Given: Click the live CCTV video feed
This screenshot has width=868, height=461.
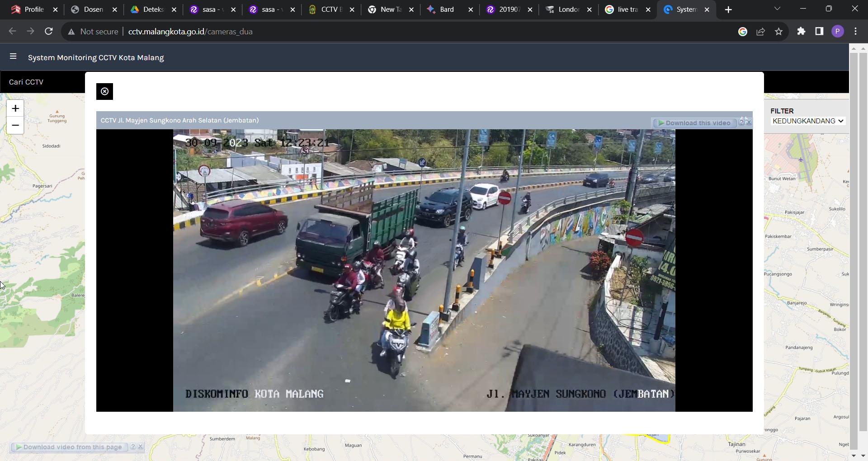Looking at the screenshot, I should 424,270.
